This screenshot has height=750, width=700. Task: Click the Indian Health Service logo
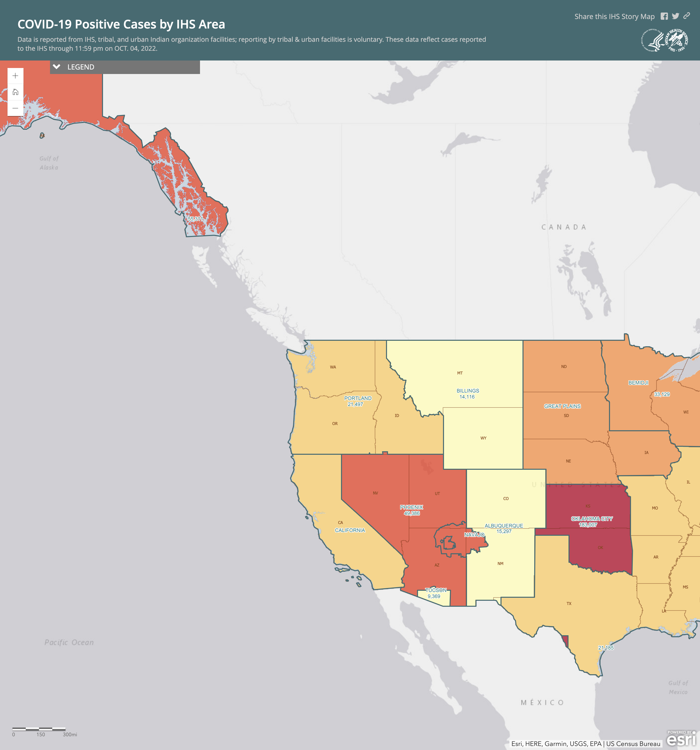point(676,40)
